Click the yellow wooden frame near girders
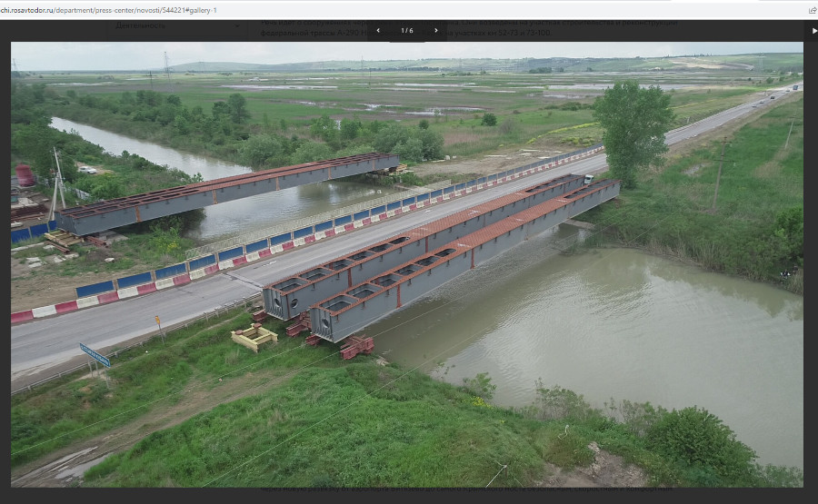 [x=254, y=337]
